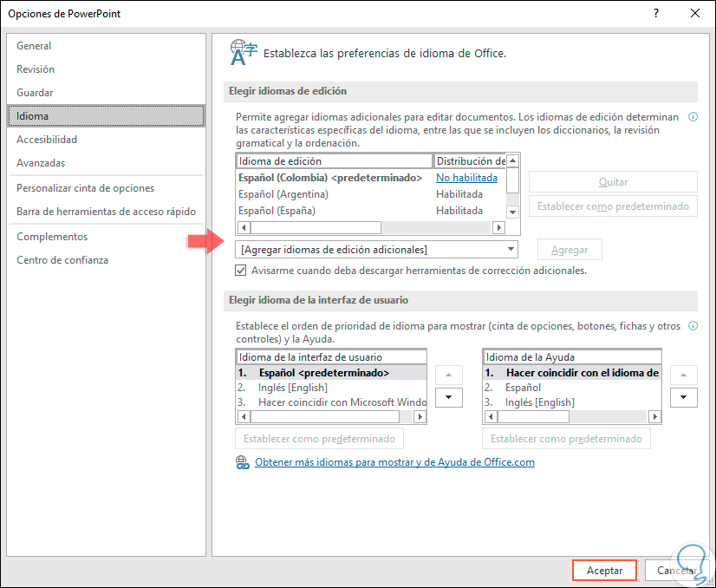Select the Idioma category
The image size is (716, 588).
(106, 116)
